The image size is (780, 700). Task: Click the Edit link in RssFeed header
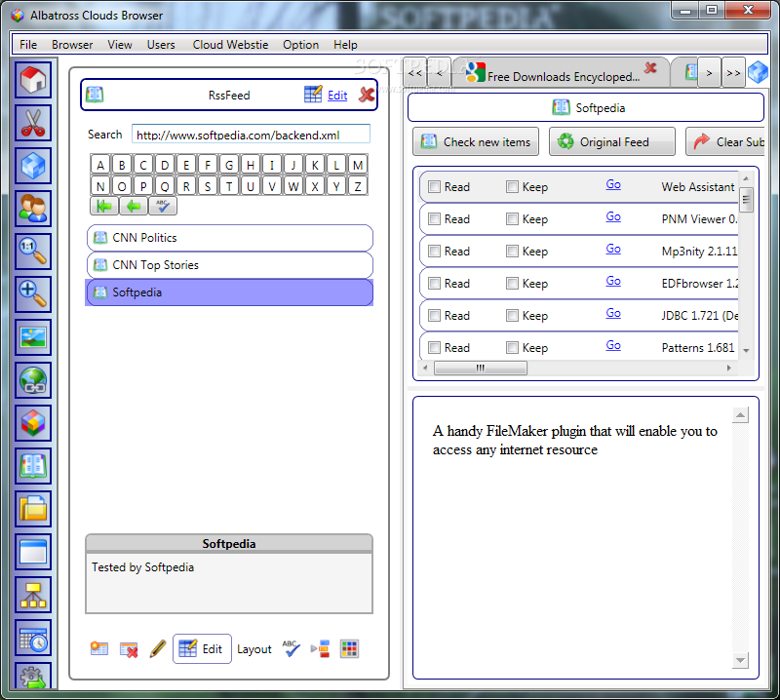click(337, 95)
